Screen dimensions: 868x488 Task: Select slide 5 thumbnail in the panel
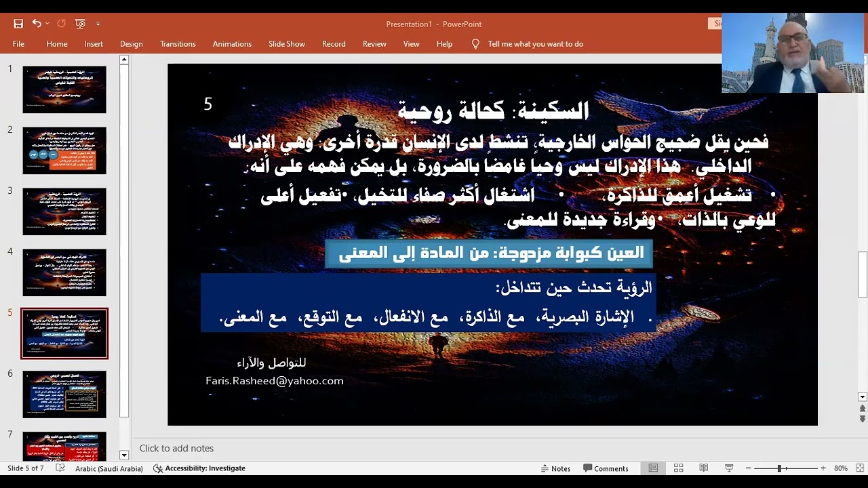pyautogui.click(x=64, y=333)
